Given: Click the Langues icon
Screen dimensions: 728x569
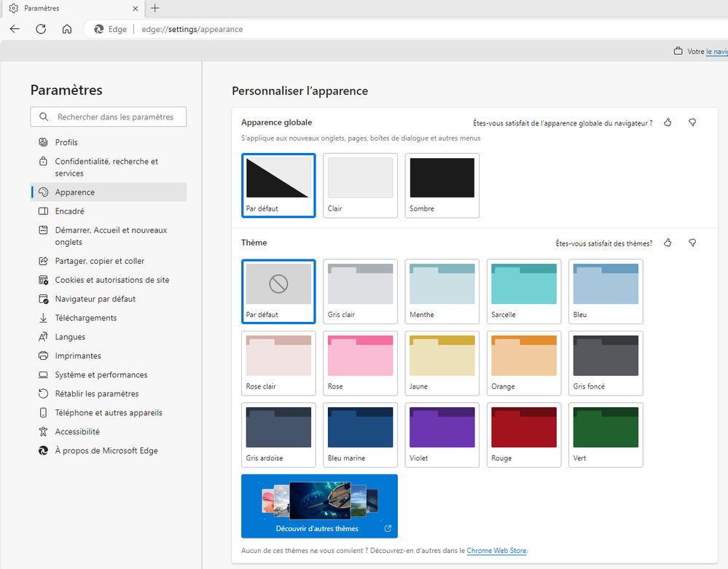Looking at the screenshot, I should click(x=43, y=337).
